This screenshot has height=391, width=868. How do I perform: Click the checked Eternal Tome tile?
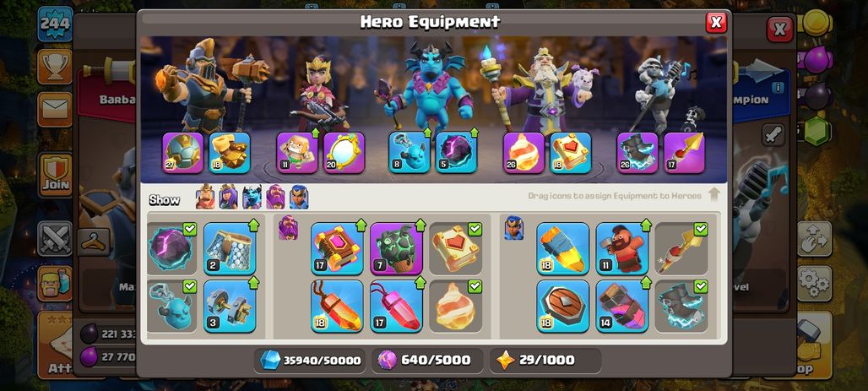pos(456,248)
